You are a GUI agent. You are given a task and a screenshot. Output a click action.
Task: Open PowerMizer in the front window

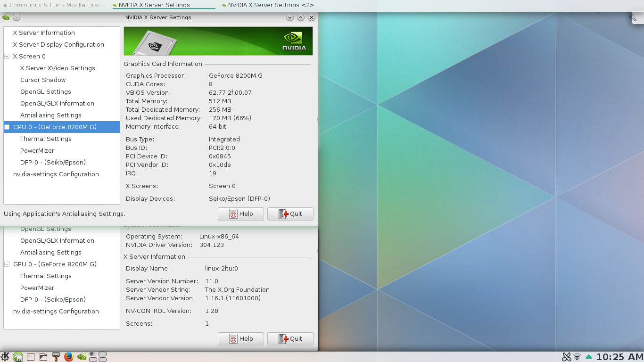(37, 150)
